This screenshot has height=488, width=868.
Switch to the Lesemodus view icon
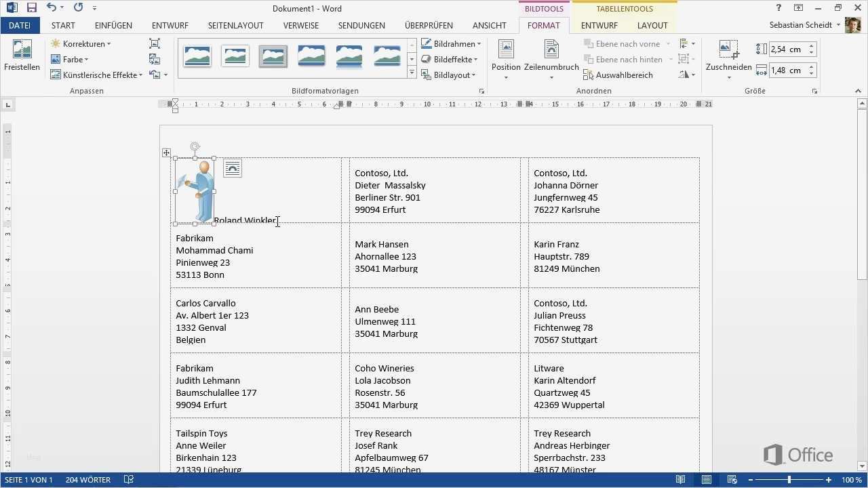681,479
